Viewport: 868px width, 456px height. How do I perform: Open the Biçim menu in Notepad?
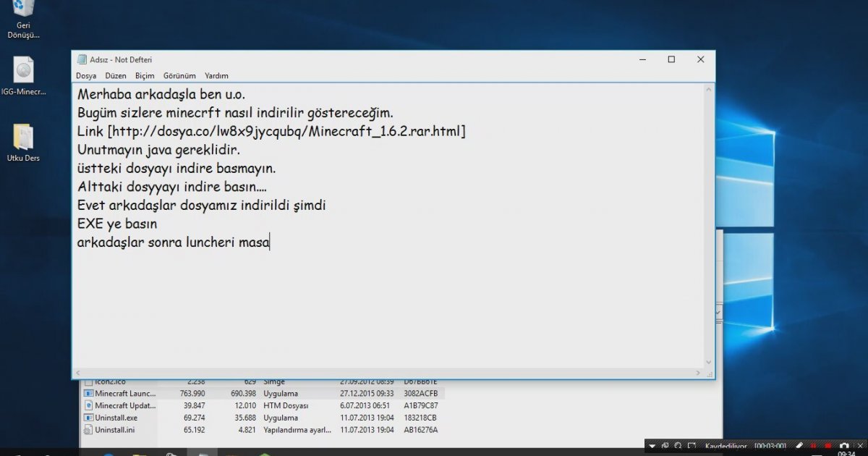[145, 75]
